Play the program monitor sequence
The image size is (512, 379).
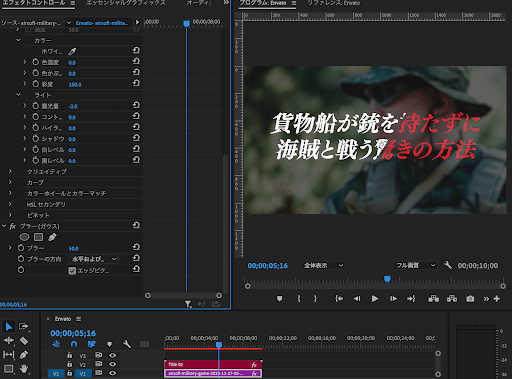[x=375, y=299]
